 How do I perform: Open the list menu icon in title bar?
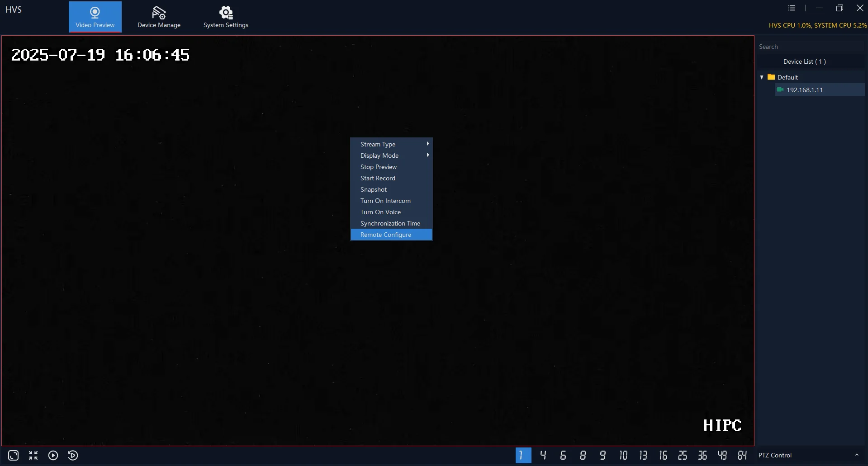(x=792, y=8)
